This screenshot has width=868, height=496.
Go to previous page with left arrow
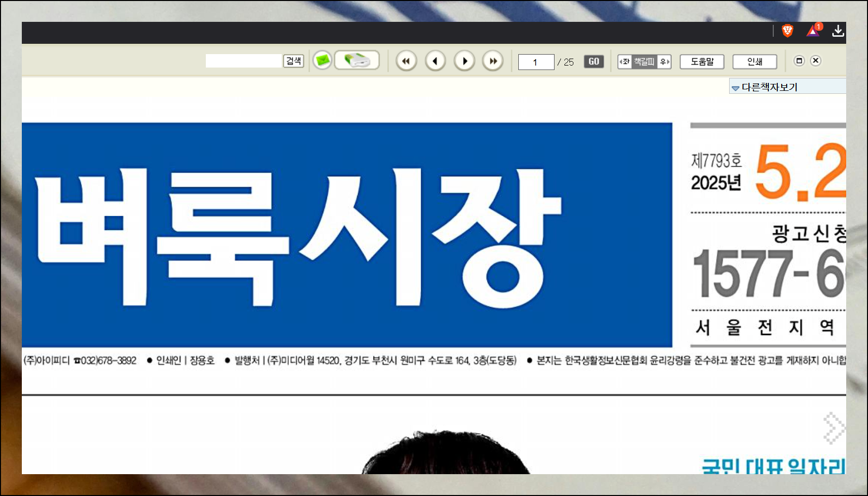[435, 61]
